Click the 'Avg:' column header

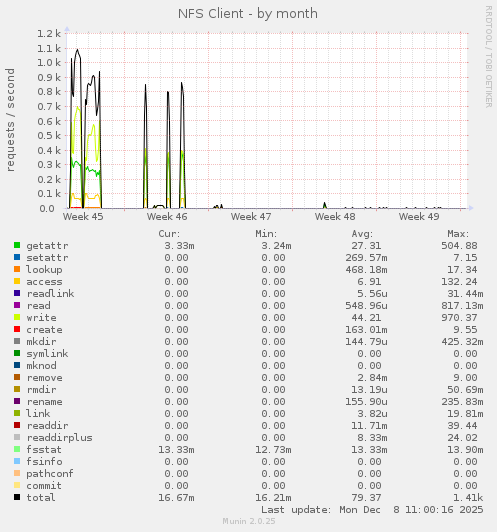[362, 234]
